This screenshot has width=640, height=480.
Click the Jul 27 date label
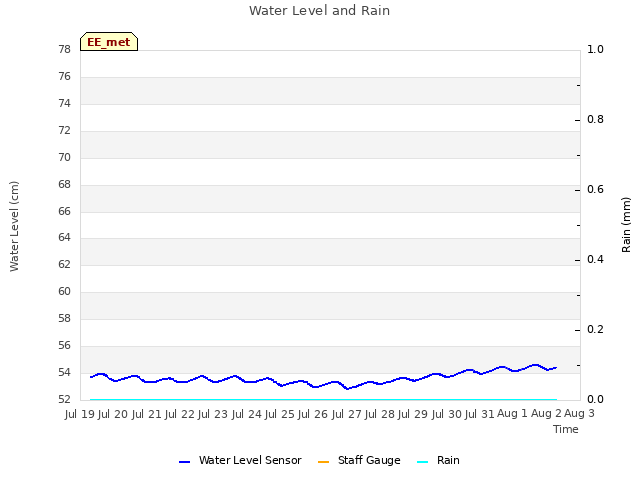[x=347, y=414]
